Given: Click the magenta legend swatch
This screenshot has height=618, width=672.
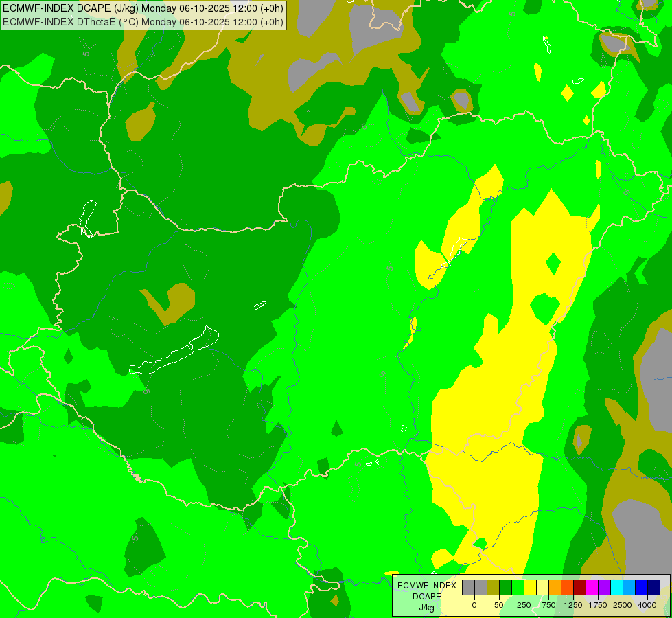Looking at the screenshot, I should click(592, 587).
